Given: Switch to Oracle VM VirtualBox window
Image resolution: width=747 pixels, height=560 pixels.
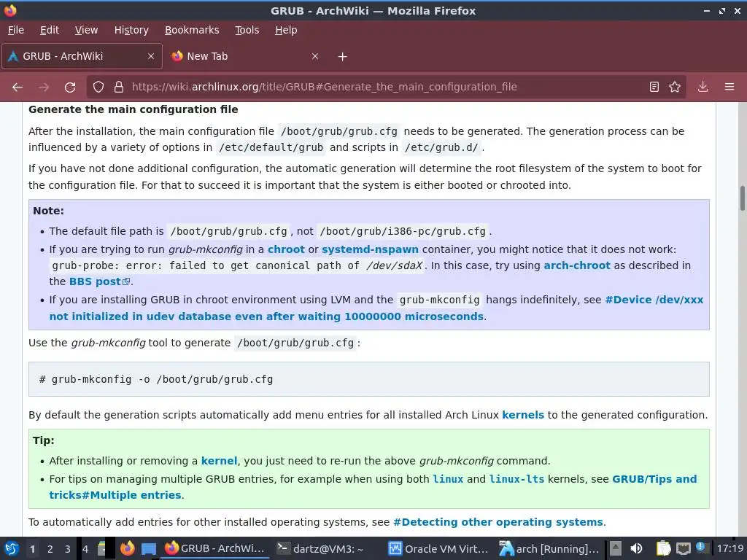Looking at the screenshot, I should pyautogui.click(x=438, y=548).
